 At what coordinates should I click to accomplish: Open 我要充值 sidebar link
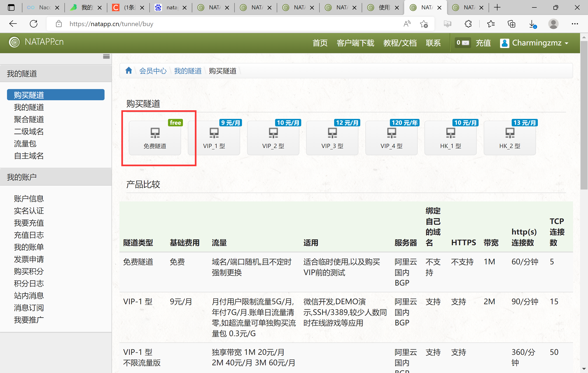point(29,223)
